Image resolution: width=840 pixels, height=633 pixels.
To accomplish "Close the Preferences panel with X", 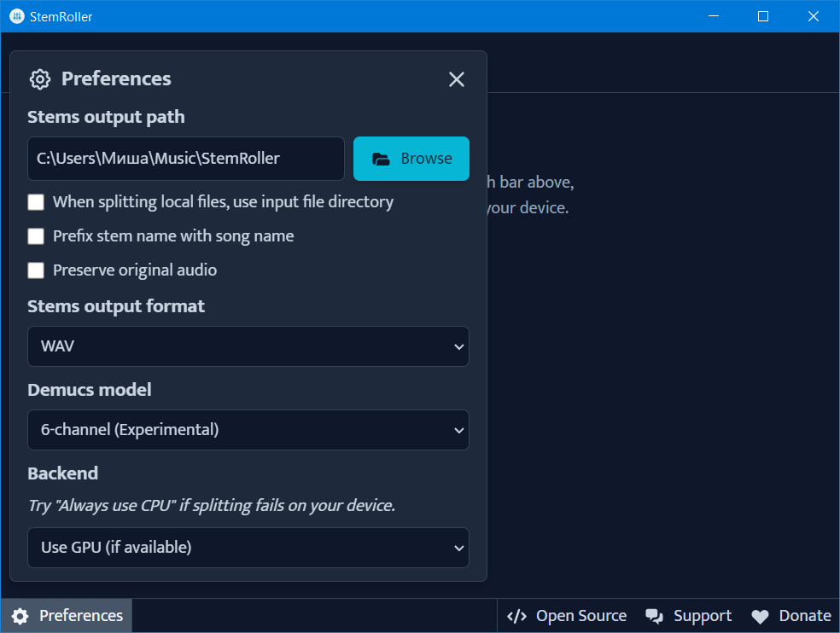I will 457,79.
